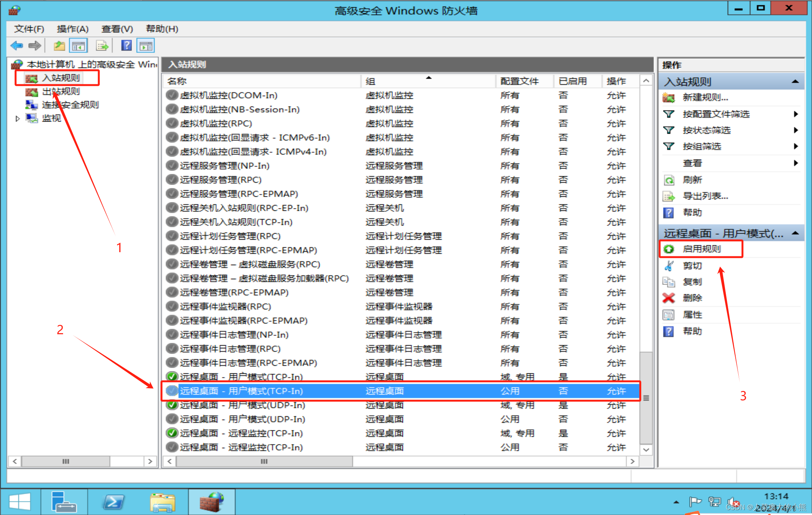The height and width of the screenshot is (515, 812).
Task: Click the filter icon beside 按状态筛选
Action: coord(669,130)
